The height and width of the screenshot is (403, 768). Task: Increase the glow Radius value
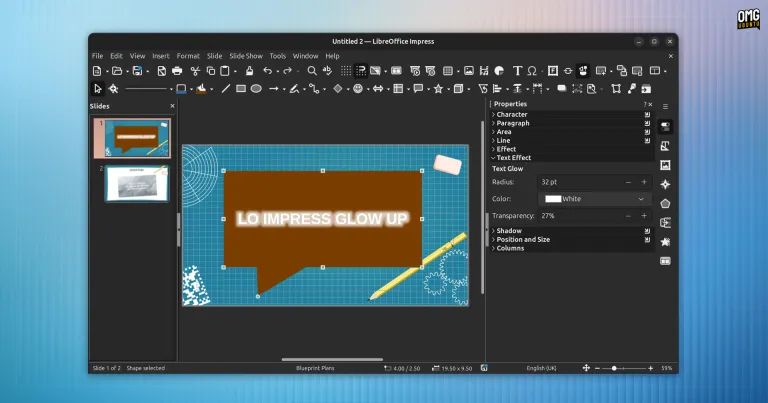point(644,182)
